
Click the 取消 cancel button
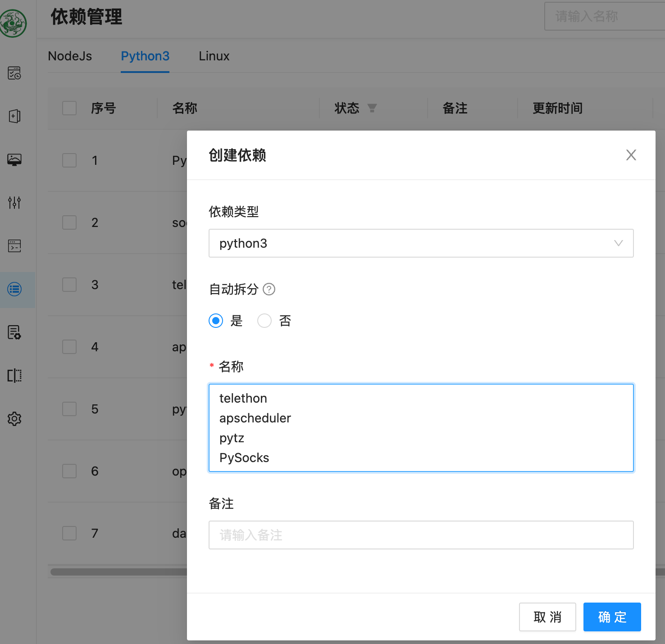(547, 617)
